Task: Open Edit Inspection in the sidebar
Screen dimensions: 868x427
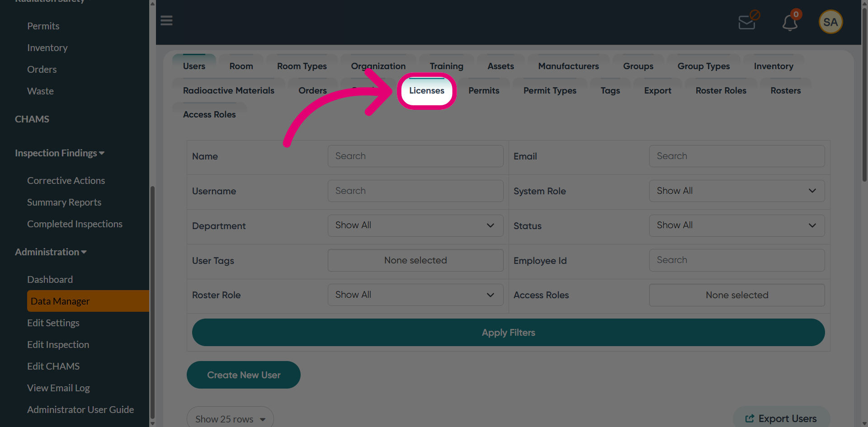Action: click(58, 345)
